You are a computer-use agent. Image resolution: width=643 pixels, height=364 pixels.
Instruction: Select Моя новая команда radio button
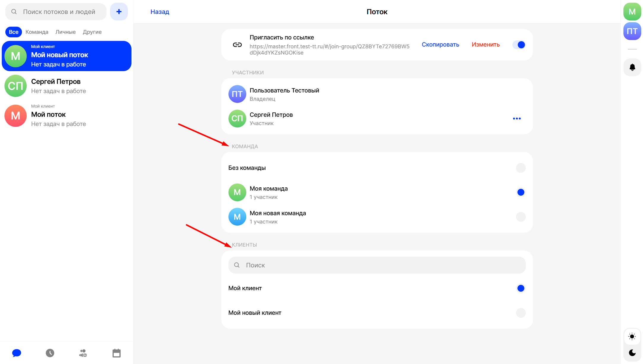coord(520,217)
